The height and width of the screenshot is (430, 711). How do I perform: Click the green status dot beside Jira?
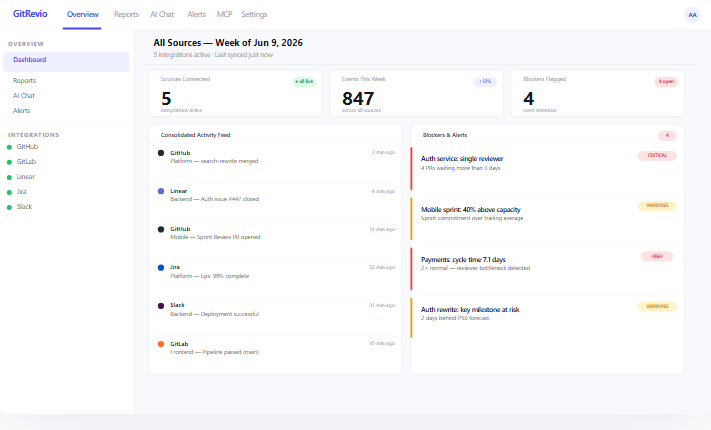(x=9, y=192)
